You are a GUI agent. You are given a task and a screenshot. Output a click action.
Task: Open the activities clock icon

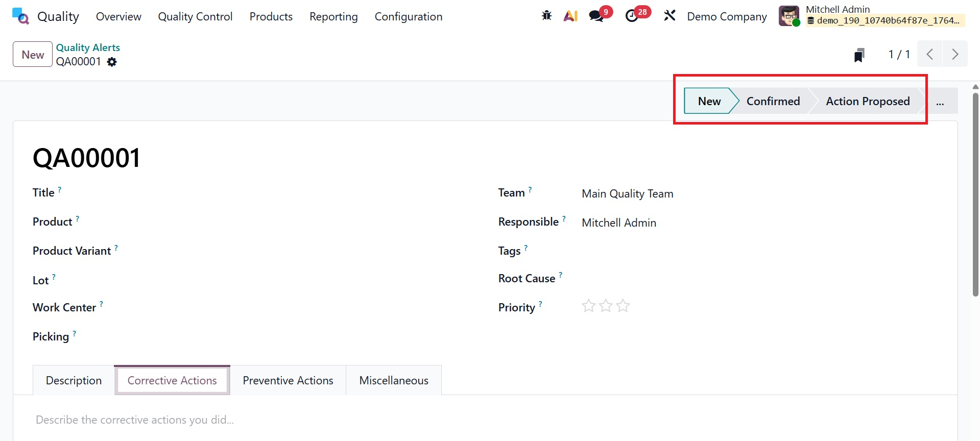[x=632, y=16]
